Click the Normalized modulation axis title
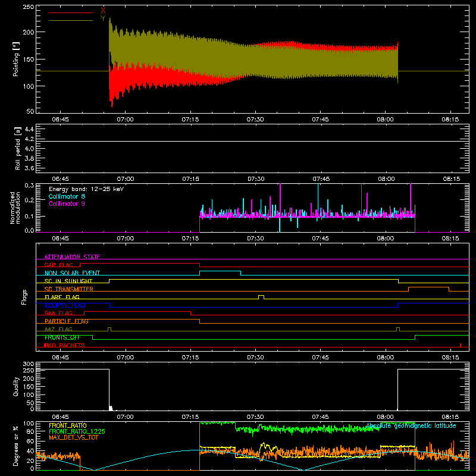Viewport: 476px width, 476px height. click(x=15, y=208)
